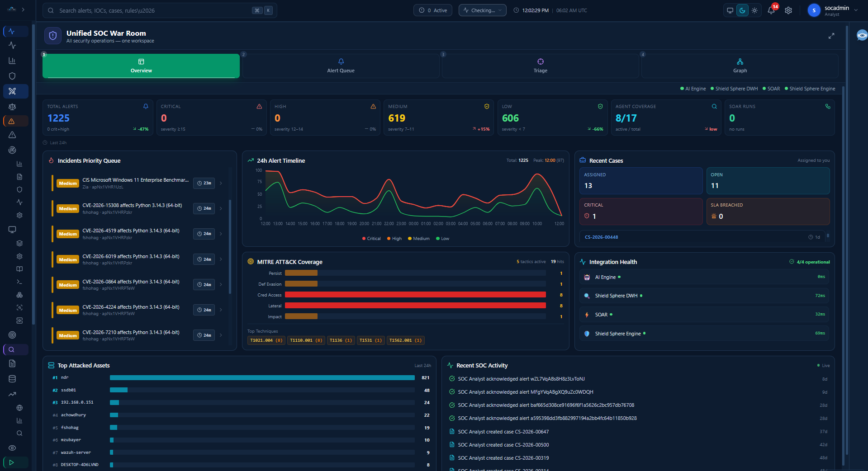Click the magnifier icon on Agent Coverage card

pos(714,107)
